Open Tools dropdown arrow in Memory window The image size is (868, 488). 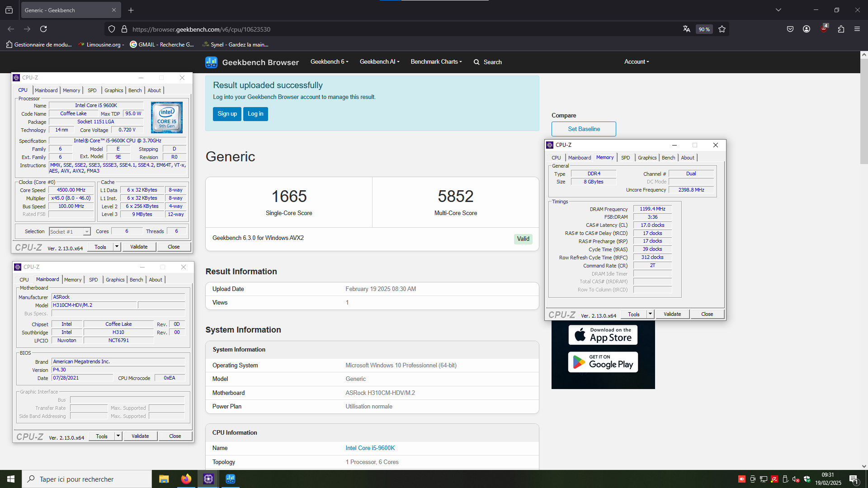pyautogui.click(x=651, y=314)
